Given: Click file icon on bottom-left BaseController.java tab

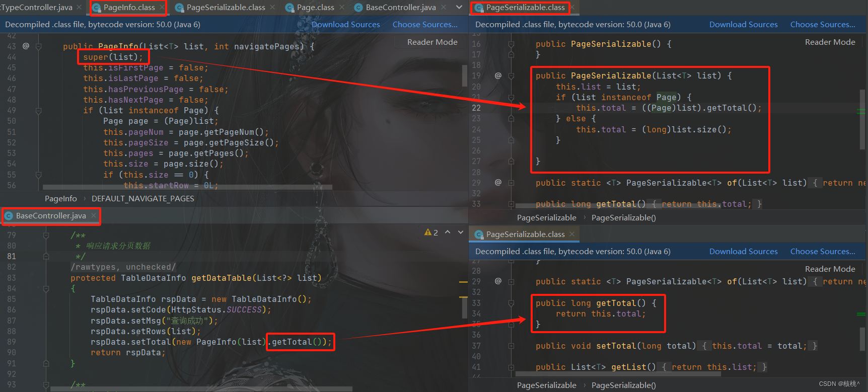Looking at the screenshot, I should (x=9, y=216).
